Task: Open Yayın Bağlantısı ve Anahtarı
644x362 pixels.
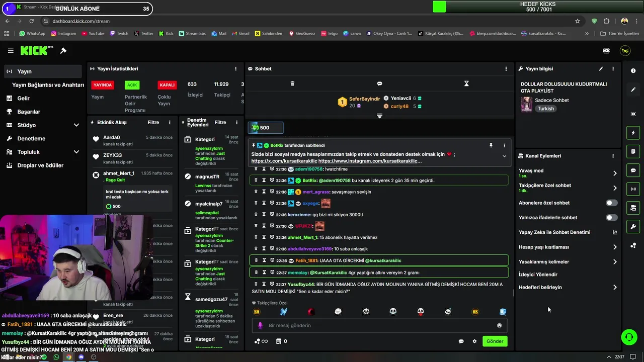Action: coord(48,85)
